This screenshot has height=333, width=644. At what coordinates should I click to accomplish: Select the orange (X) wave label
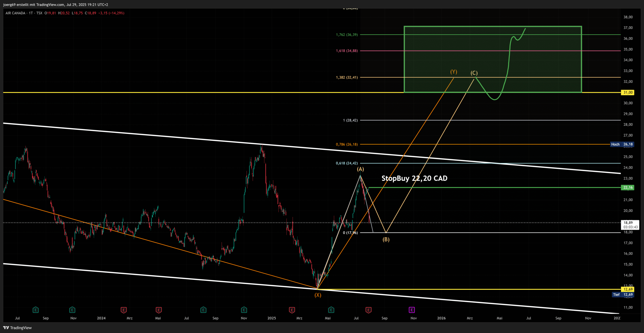(x=318, y=295)
